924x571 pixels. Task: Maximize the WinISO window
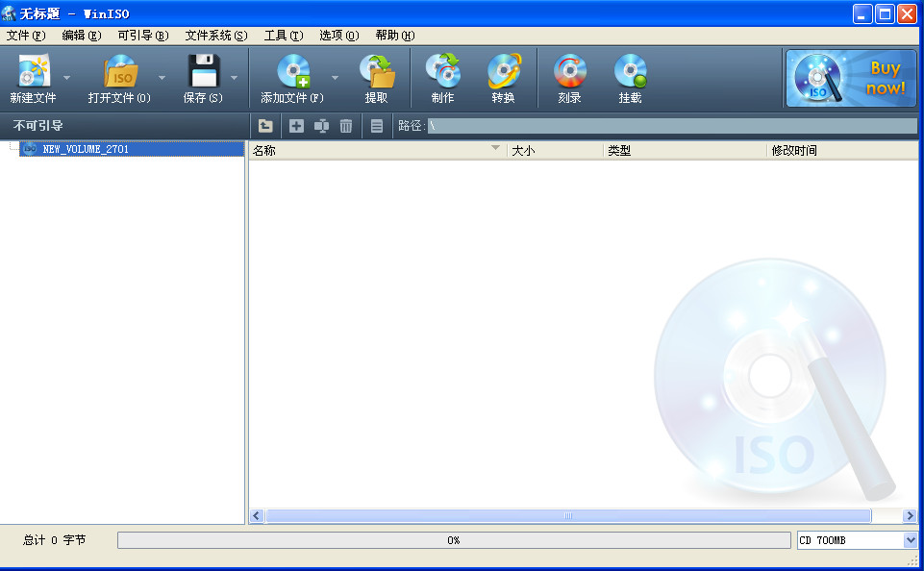pyautogui.click(x=885, y=13)
